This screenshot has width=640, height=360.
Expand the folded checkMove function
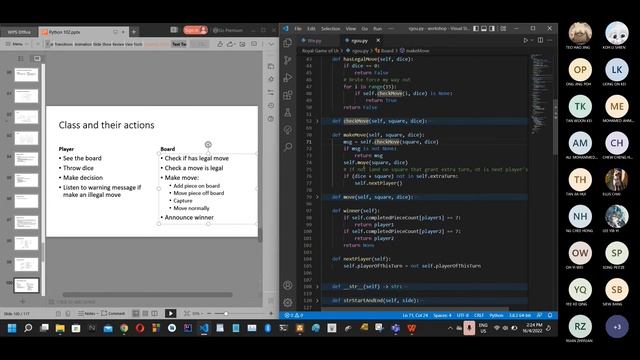click(317, 121)
